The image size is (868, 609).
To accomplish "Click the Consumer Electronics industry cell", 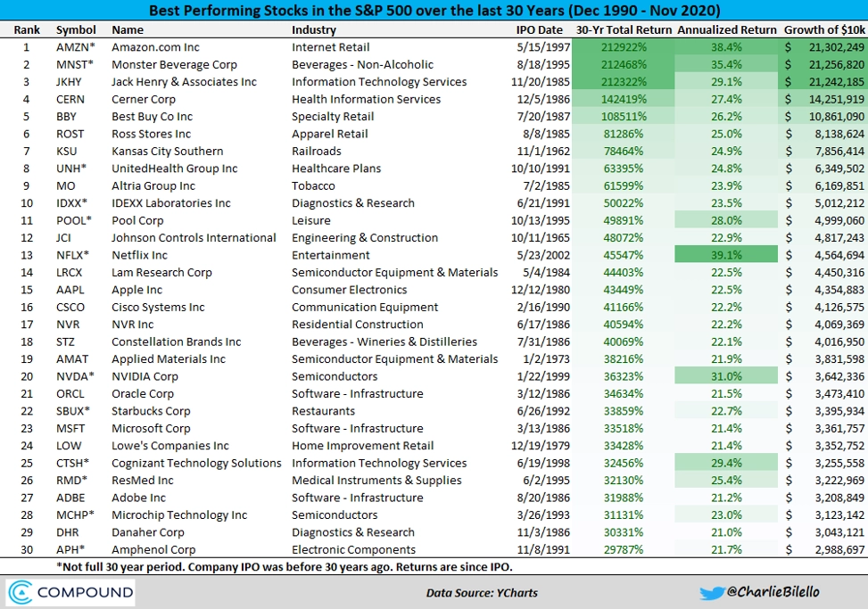I will (350, 290).
